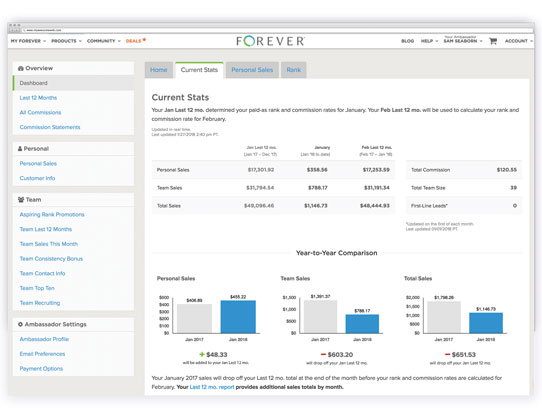The image size is (542, 411).
Task: Click the First-Line Leads row label
Action: pos(429,206)
